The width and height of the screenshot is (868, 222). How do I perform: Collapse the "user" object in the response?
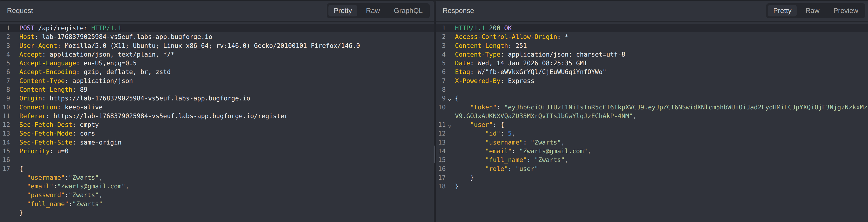[449, 125]
